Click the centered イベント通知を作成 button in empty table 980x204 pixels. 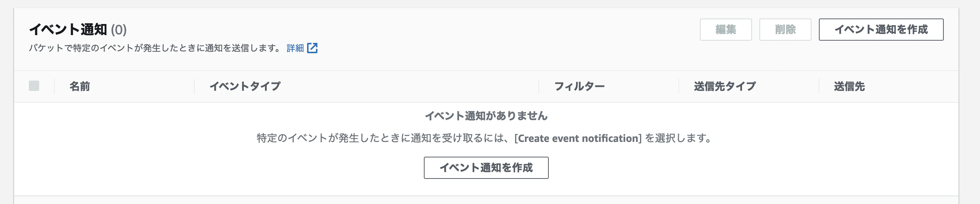pyautogui.click(x=486, y=167)
